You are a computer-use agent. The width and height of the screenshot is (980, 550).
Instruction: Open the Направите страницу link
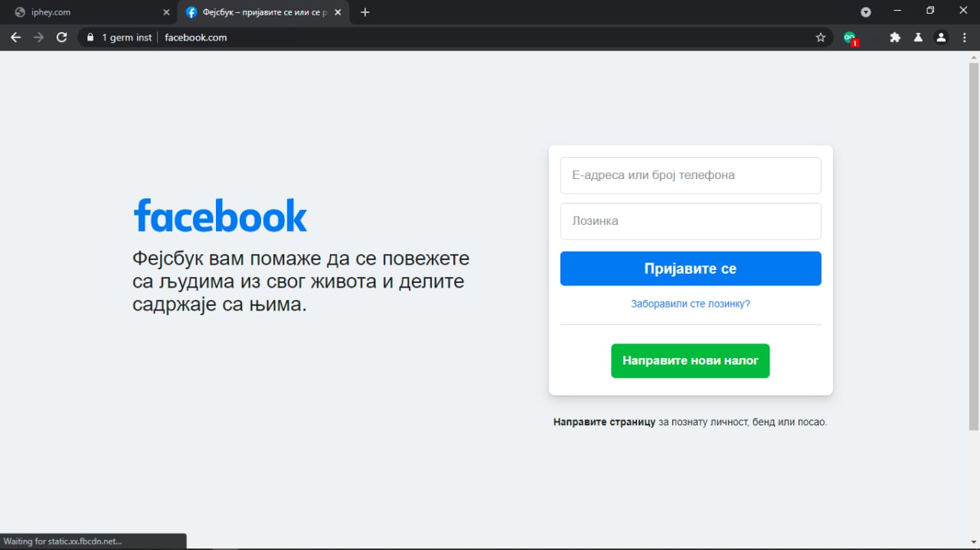pyautogui.click(x=604, y=421)
